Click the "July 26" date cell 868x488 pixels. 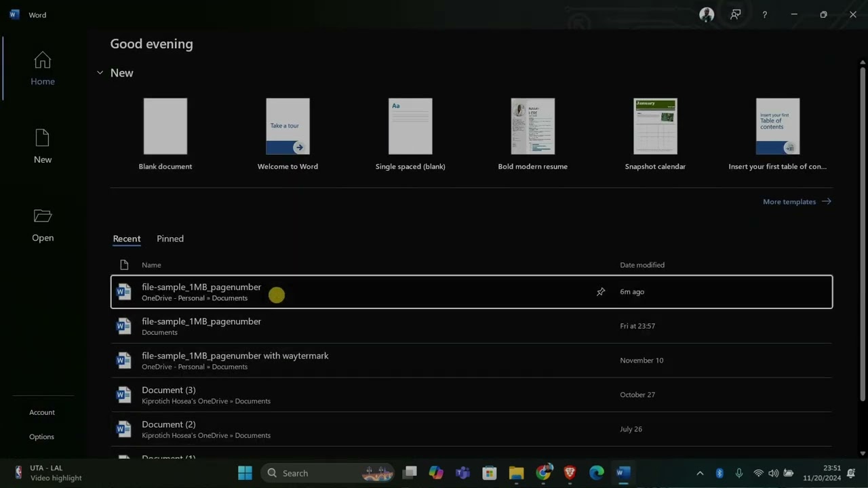pyautogui.click(x=631, y=429)
